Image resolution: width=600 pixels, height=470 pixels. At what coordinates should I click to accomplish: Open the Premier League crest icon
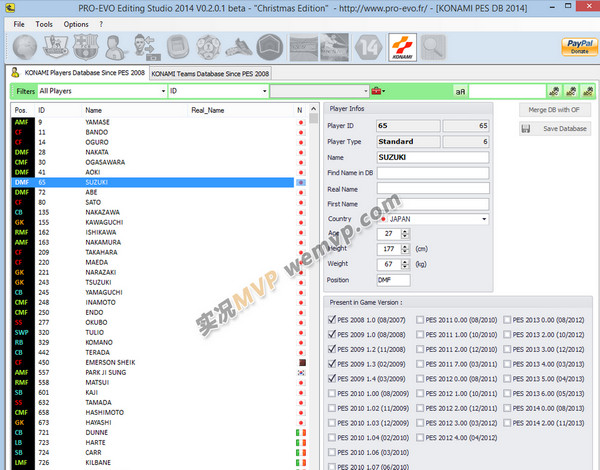coord(56,47)
